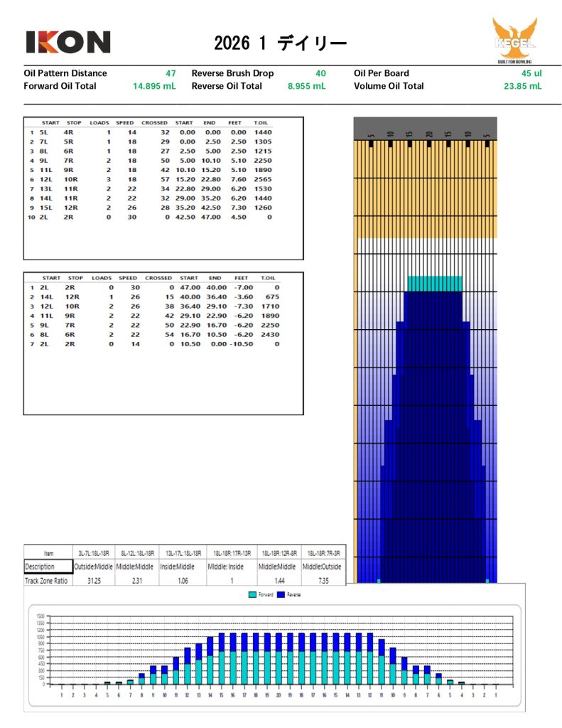Click the pattern title 2026 1 デイリー

[x=281, y=43]
